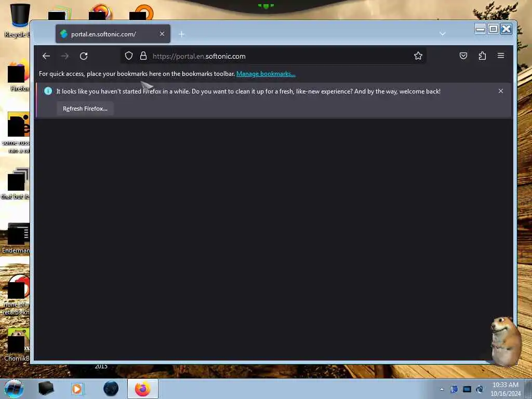Open the Save to Pocket icon
This screenshot has height=399, width=532.
[463, 56]
